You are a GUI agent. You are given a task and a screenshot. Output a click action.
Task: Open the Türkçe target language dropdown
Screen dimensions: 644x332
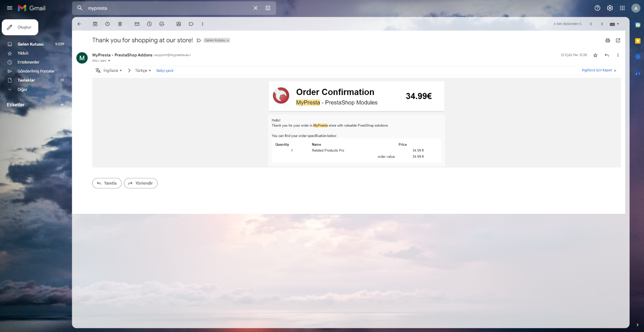(x=143, y=70)
